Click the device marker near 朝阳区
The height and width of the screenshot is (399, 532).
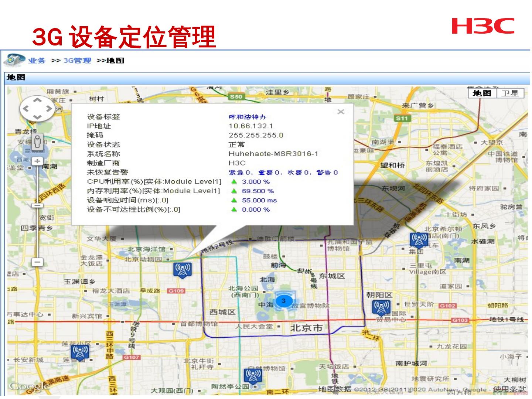point(381,307)
